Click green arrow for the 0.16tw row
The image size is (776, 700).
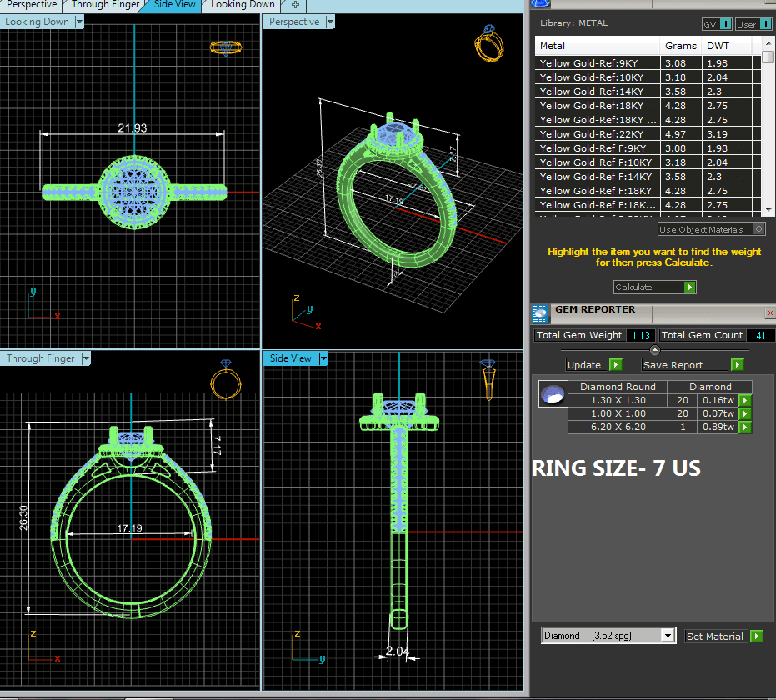745,401
